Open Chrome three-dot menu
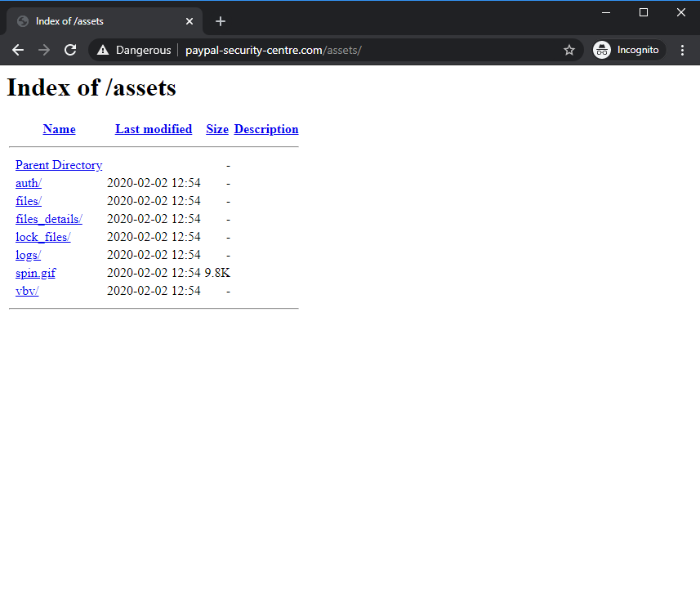The image size is (700, 616). point(682,50)
